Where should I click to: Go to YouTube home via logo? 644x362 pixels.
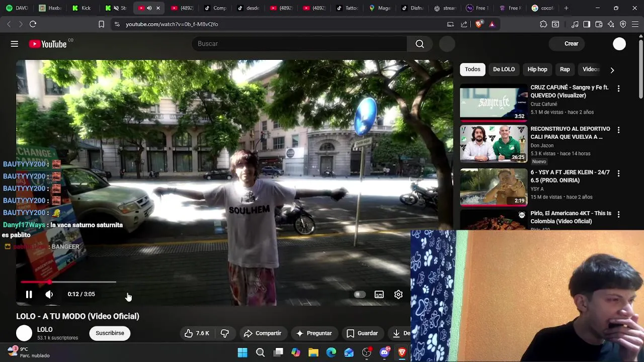pyautogui.click(x=48, y=44)
